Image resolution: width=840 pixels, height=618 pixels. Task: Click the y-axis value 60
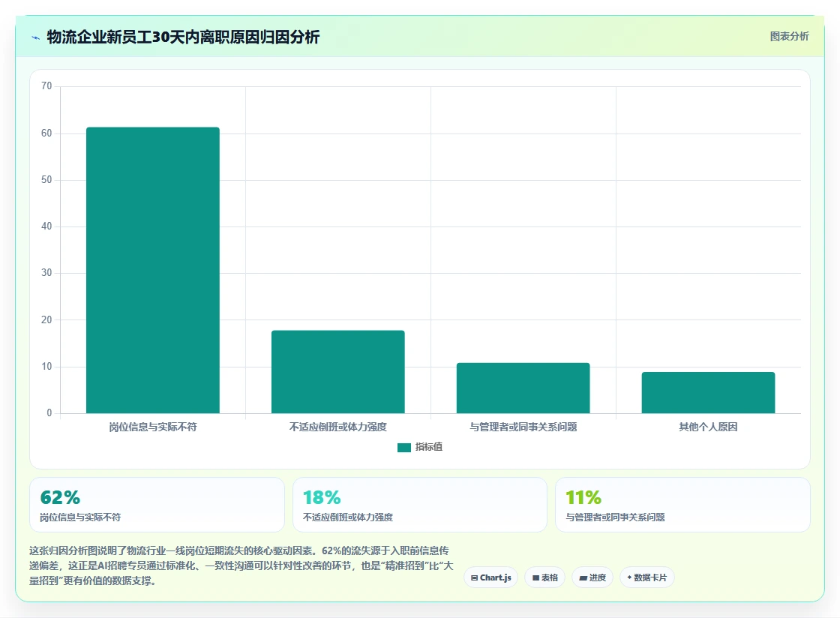[46, 133]
